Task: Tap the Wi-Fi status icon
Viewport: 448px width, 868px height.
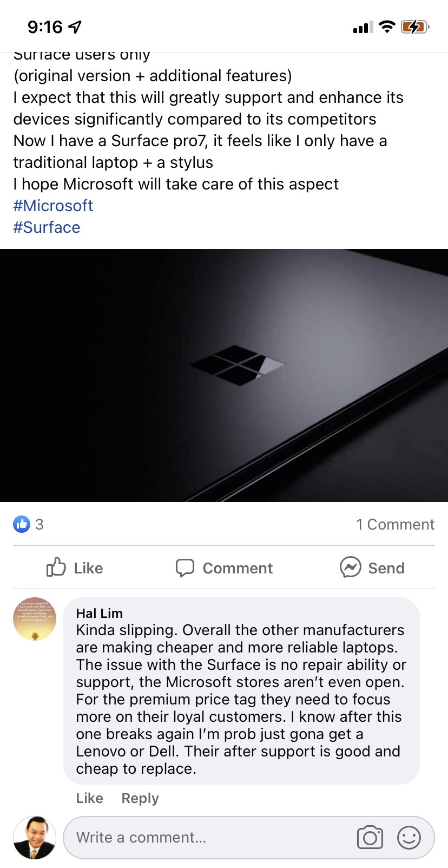Action: (387, 27)
